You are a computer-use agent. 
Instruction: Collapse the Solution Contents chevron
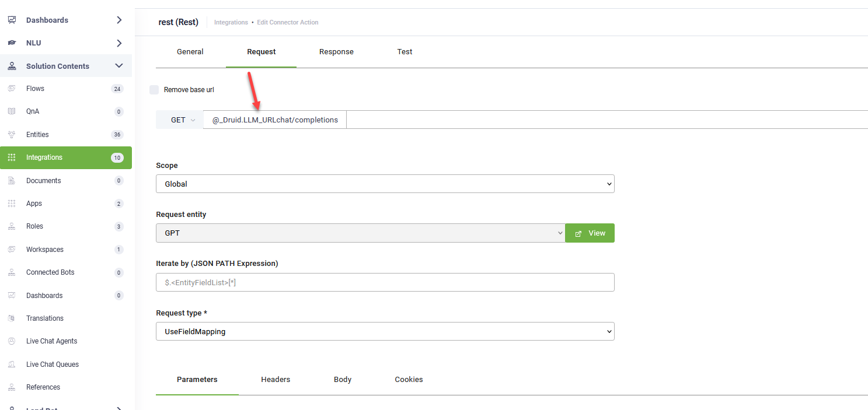coord(119,66)
